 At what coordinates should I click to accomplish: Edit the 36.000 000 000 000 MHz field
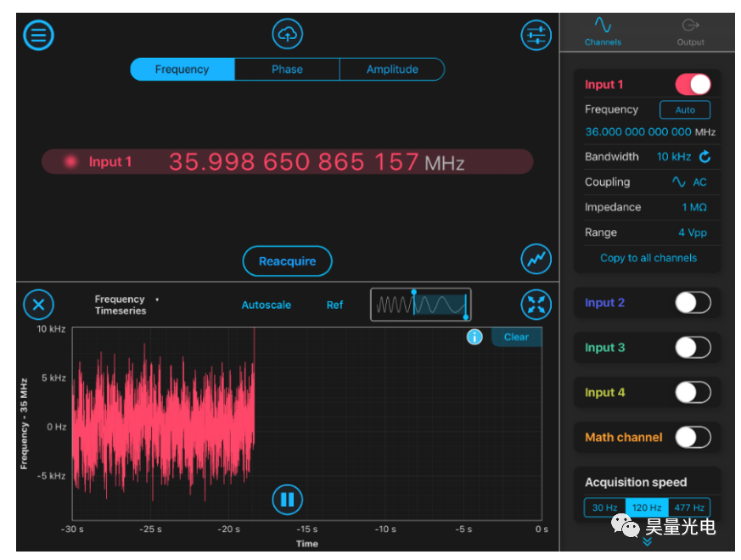coord(650,132)
